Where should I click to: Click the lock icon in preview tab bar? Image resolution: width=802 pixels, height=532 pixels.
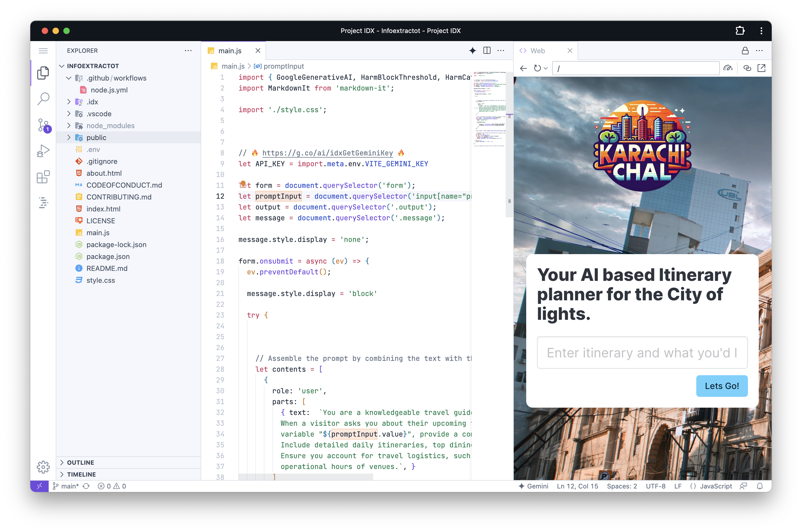pos(745,51)
